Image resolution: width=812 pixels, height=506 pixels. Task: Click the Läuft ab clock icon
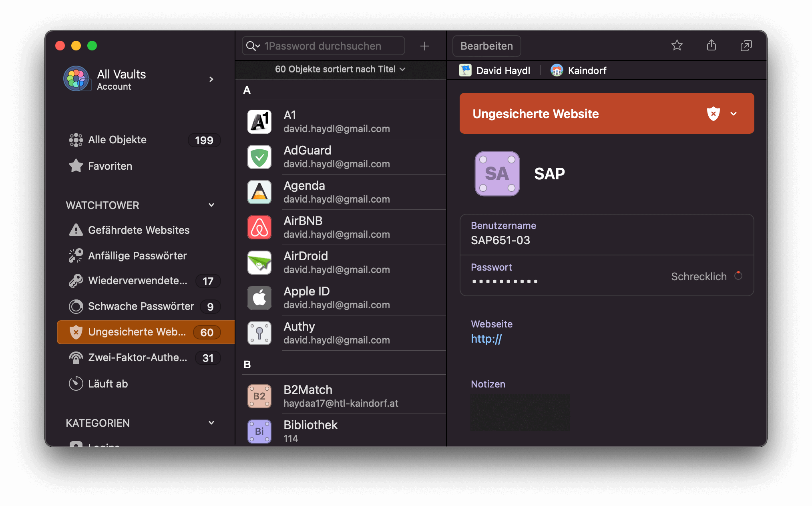76,384
